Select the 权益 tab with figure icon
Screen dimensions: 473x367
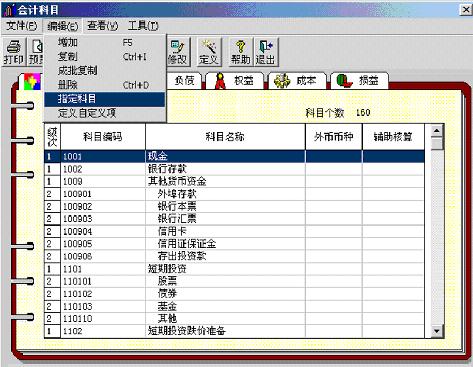pos(234,81)
